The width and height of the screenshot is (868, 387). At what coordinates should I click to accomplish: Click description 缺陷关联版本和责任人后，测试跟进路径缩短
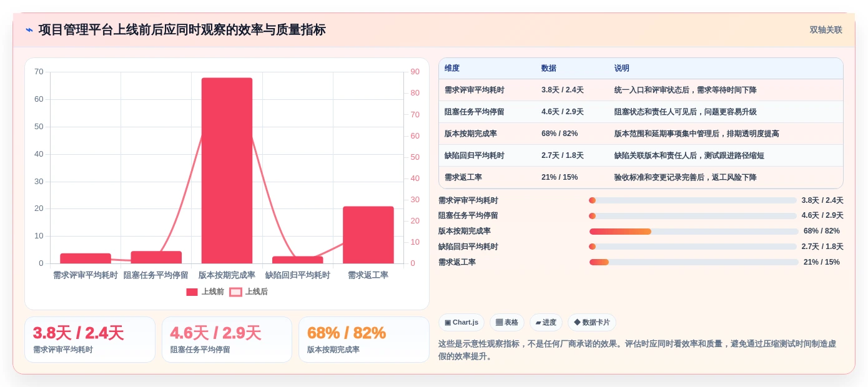pyautogui.click(x=689, y=155)
